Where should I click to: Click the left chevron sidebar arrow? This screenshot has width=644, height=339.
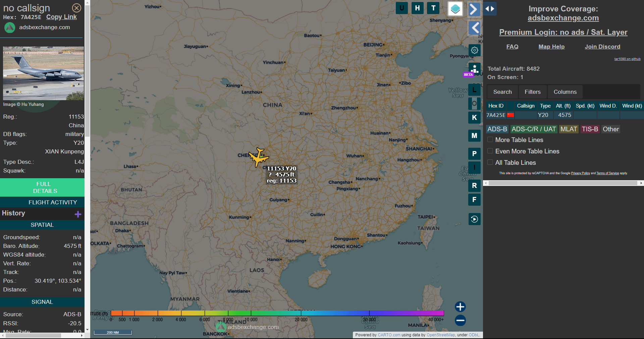pyautogui.click(x=474, y=28)
